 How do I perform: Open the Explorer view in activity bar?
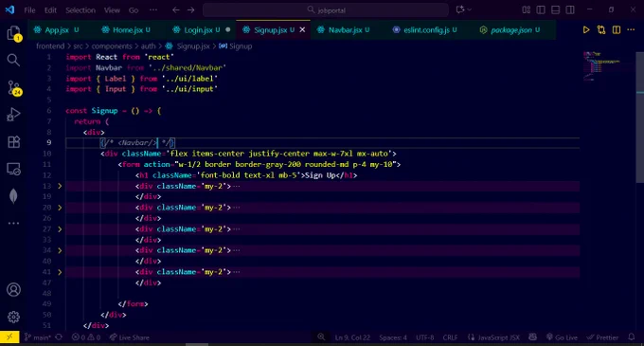coord(13,33)
